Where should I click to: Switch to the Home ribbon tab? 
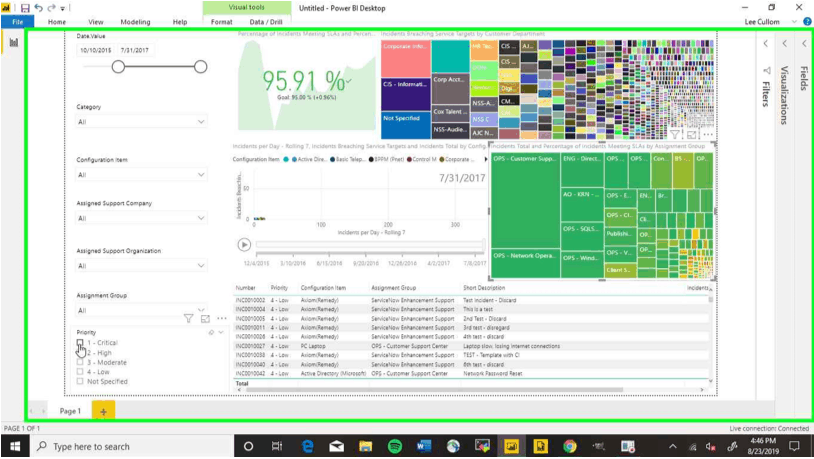(57, 22)
